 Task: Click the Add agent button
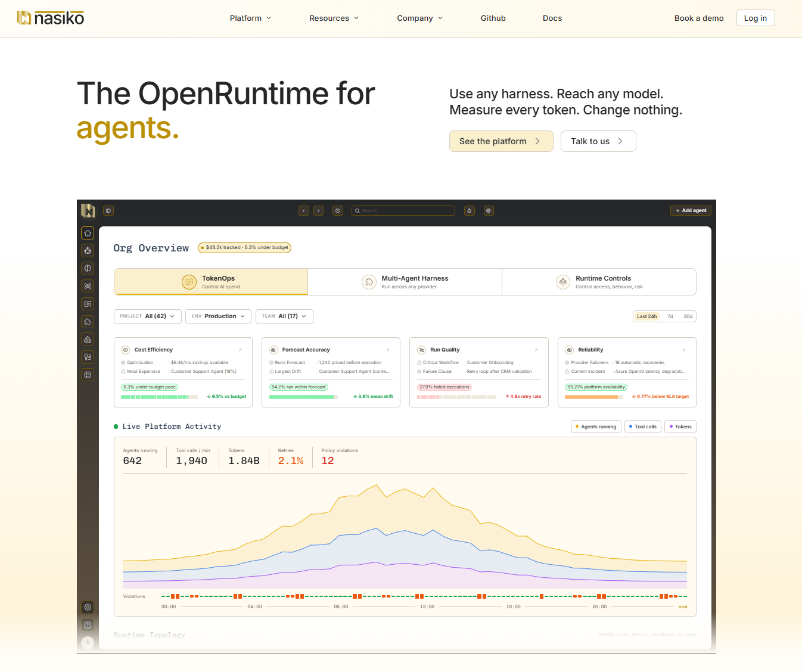click(x=691, y=210)
